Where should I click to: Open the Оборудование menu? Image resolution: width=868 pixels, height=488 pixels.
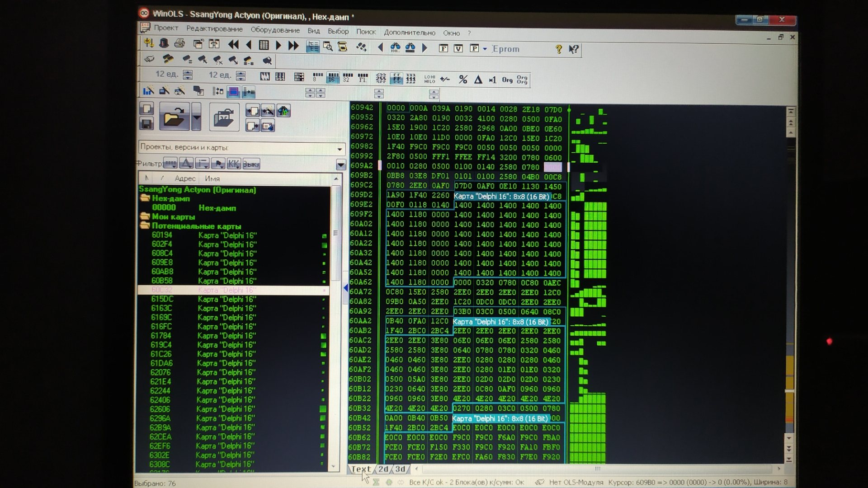(x=275, y=30)
